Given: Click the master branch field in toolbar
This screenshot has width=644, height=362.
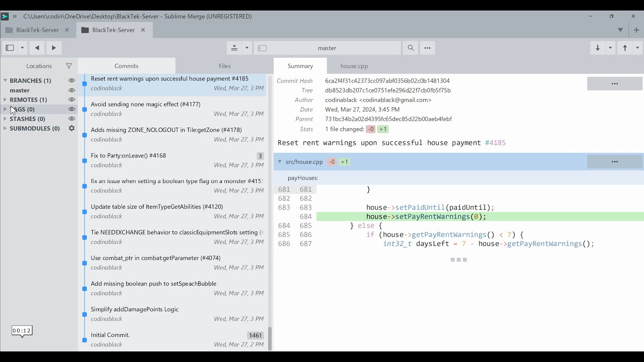Looking at the screenshot, I should tap(327, 48).
